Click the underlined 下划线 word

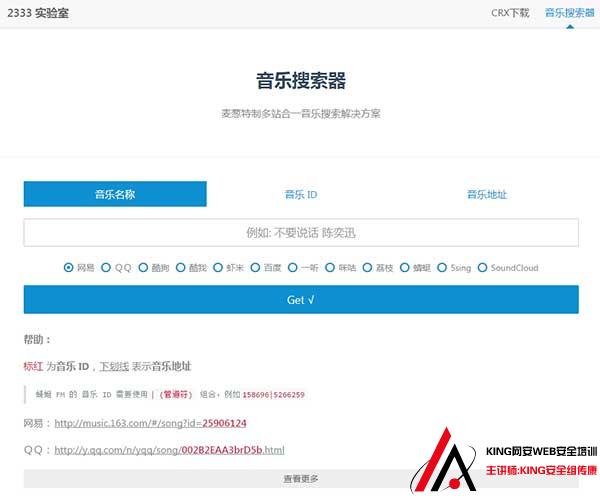[x=114, y=366]
